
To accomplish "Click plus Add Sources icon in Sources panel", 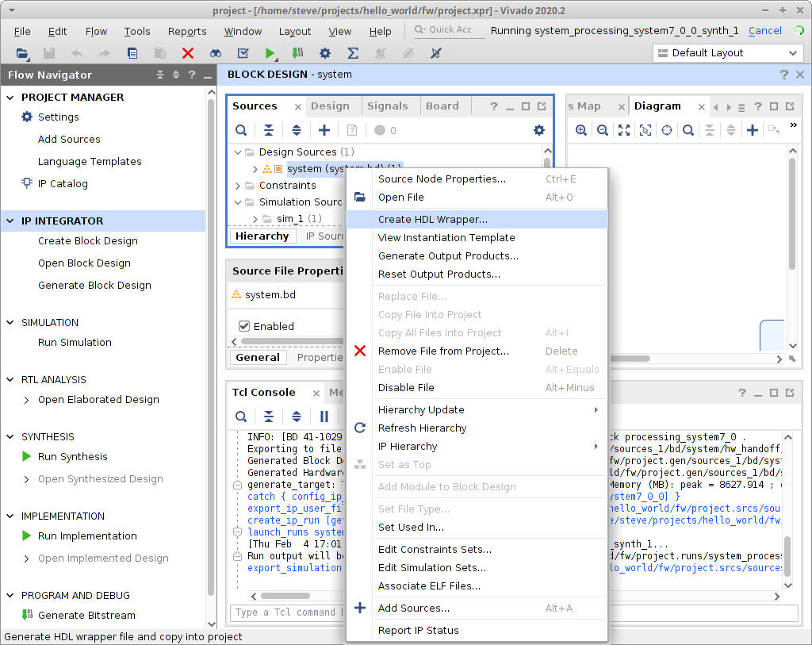I will click(x=324, y=130).
